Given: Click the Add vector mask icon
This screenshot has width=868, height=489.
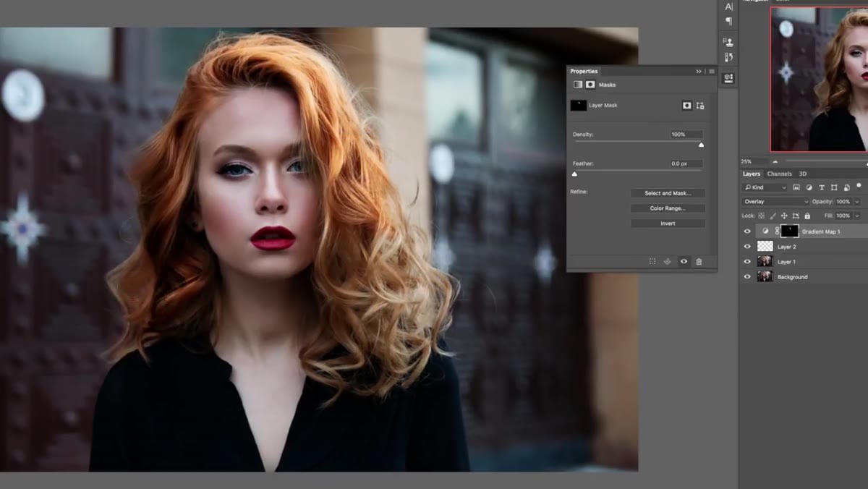Looking at the screenshot, I should 700,106.
